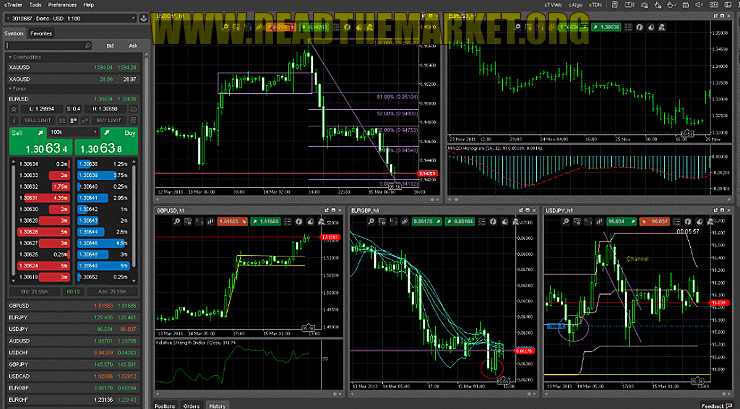The width and height of the screenshot is (740, 409).
Task: Click the 1.30638 buy button in EURUSD chart
Action: tap(606, 27)
